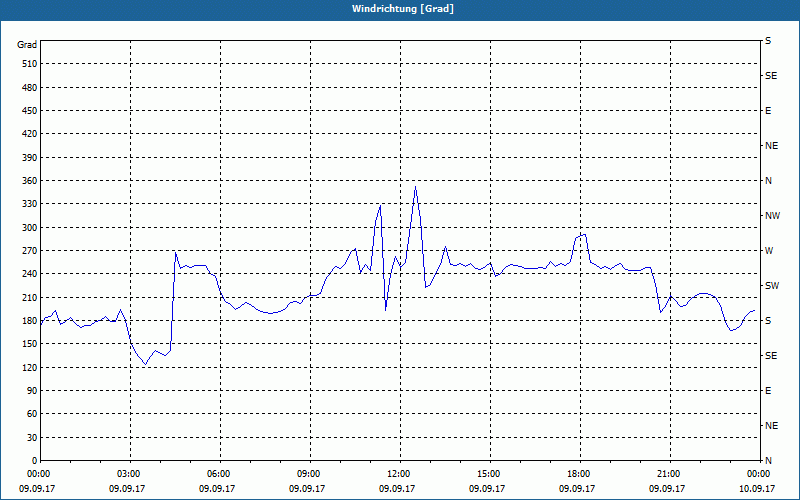Image resolution: width=800 pixels, height=500 pixels.
Task: Select the W compass label on the right axis
Action: click(769, 251)
